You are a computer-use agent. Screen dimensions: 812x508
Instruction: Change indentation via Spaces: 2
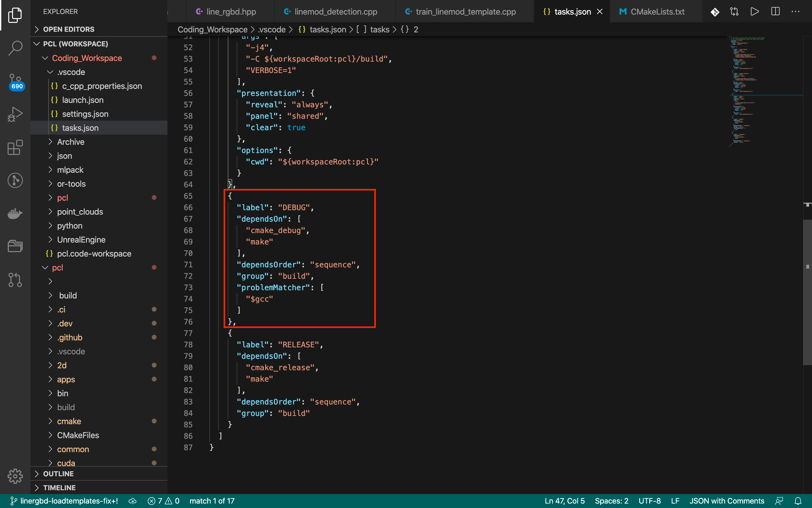click(x=612, y=501)
